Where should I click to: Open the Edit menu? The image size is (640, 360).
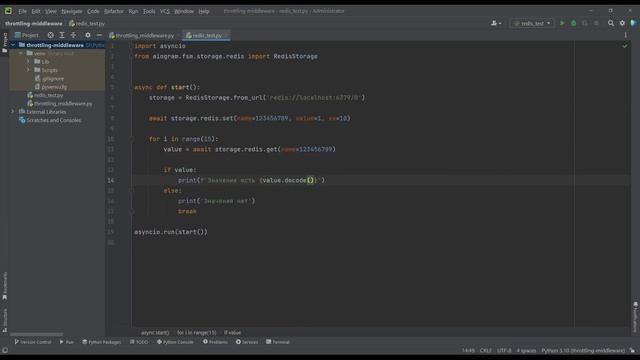(36, 11)
